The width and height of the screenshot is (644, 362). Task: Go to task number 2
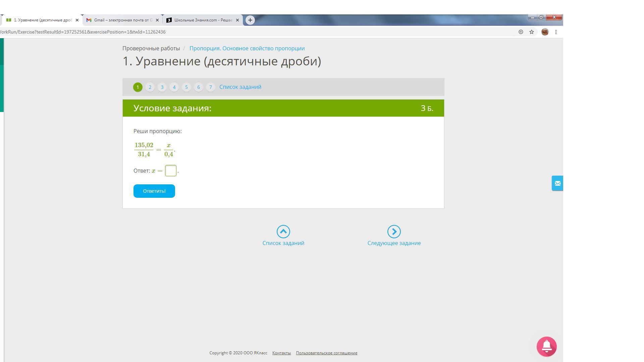[150, 87]
